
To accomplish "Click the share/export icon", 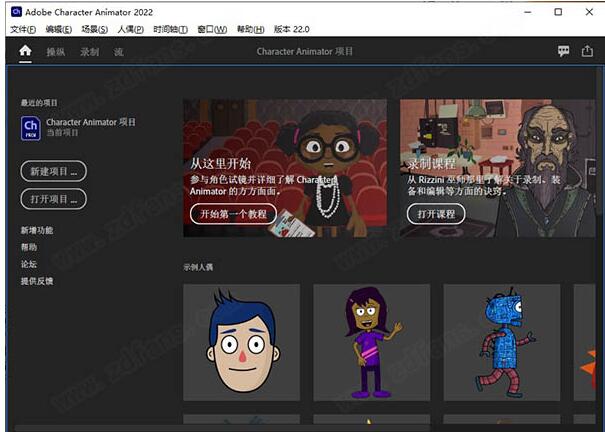I will point(587,51).
